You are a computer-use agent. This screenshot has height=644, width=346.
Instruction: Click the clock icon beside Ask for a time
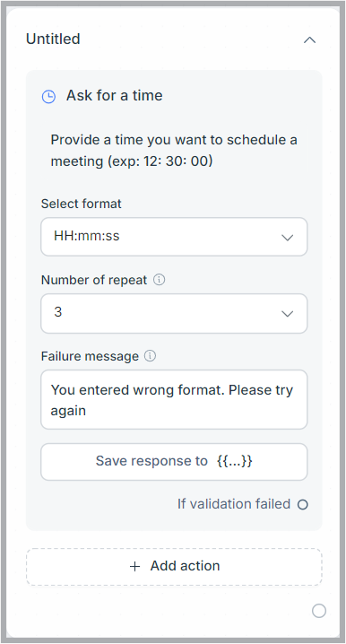[48, 97]
